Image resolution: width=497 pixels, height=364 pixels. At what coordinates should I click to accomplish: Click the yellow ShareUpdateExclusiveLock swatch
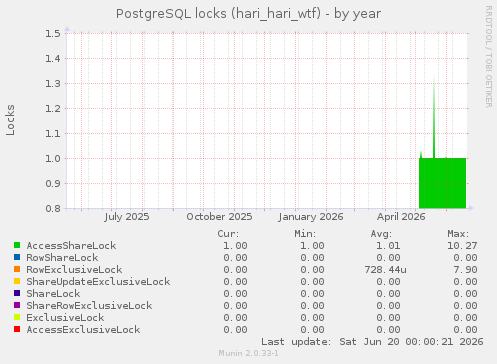tap(17, 281)
